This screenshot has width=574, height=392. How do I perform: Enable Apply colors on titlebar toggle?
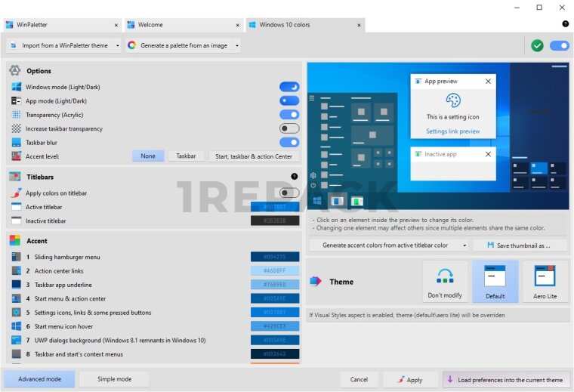coord(289,193)
